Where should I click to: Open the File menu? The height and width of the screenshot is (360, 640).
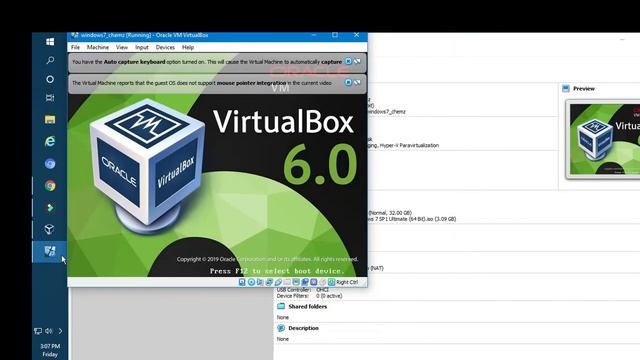click(76, 47)
